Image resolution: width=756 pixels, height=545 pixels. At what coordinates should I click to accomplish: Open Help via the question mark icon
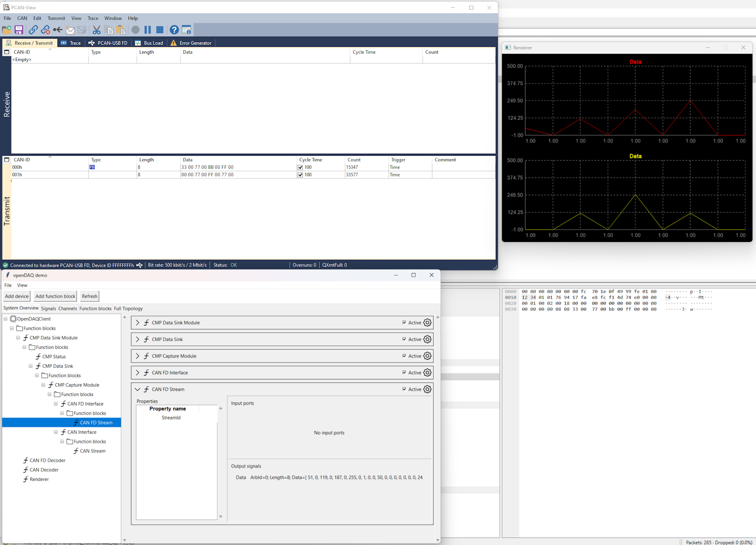(174, 30)
